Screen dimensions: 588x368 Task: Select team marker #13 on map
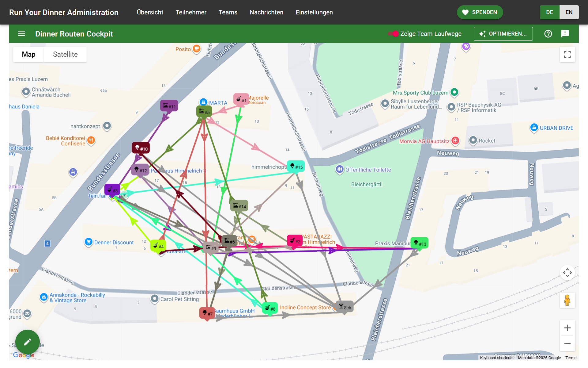click(420, 243)
